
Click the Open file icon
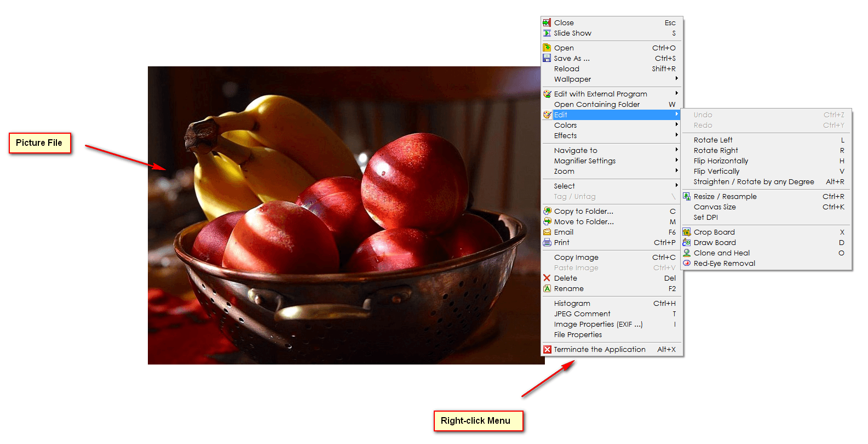pyautogui.click(x=547, y=48)
